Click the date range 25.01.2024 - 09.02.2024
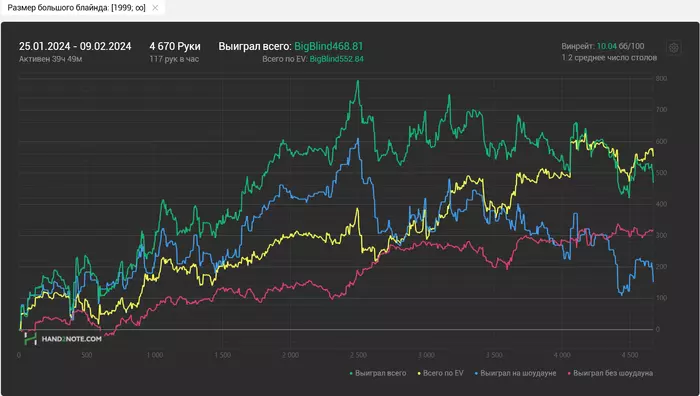The width and height of the screenshot is (700, 396). (x=75, y=46)
